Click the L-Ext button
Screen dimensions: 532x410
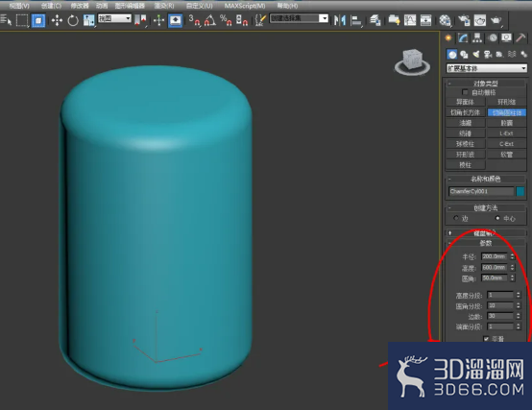(507, 133)
